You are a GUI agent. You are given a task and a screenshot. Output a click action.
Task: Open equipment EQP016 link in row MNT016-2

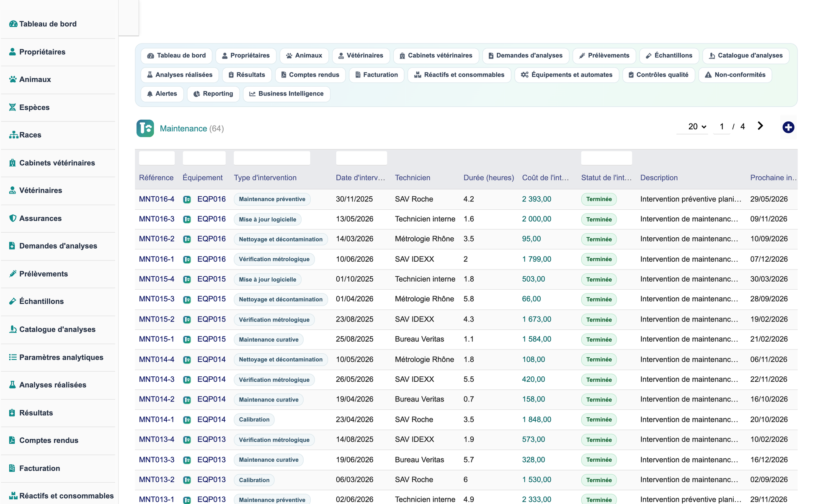(211, 239)
